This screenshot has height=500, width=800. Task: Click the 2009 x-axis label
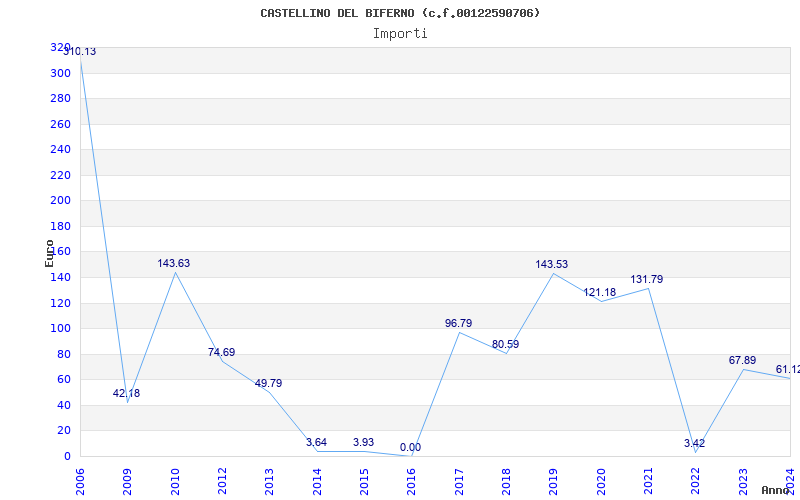tap(128, 482)
